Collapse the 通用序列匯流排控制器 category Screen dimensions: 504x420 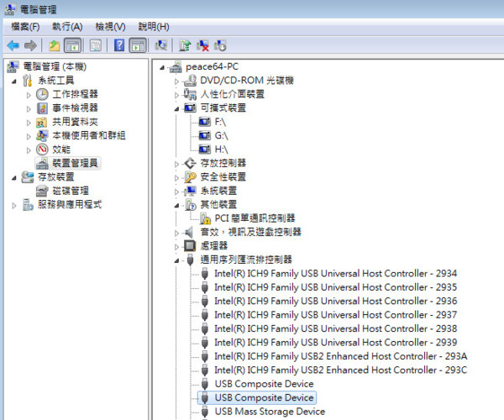[x=177, y=260]
